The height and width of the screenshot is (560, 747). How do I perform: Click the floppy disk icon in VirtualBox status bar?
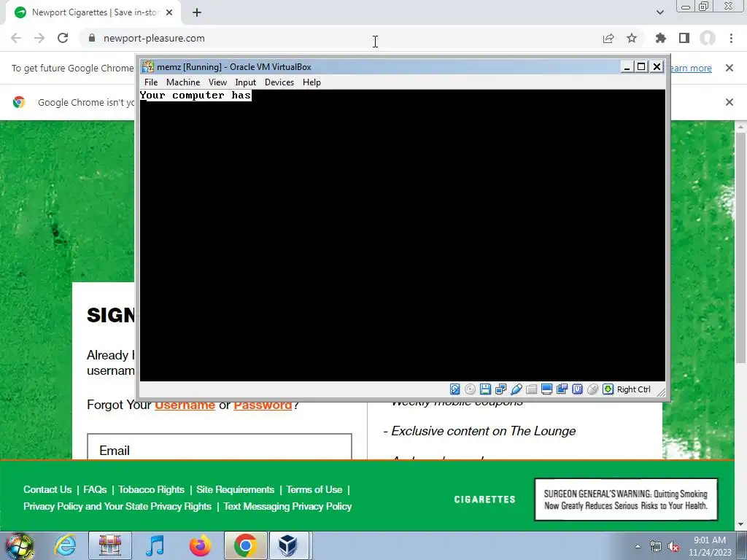tap(485, 389)
